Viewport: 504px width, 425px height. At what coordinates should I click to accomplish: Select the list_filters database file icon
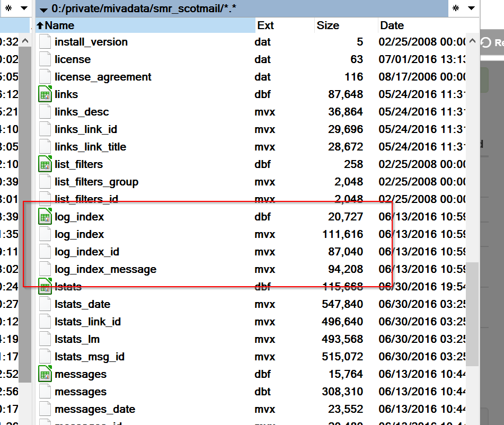[45, 164]
